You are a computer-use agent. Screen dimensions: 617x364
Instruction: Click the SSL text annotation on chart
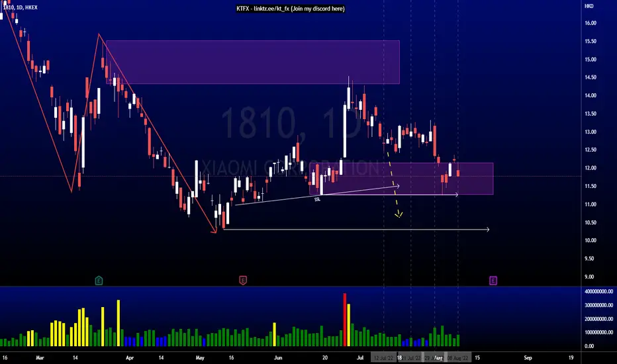pos(317,199)
